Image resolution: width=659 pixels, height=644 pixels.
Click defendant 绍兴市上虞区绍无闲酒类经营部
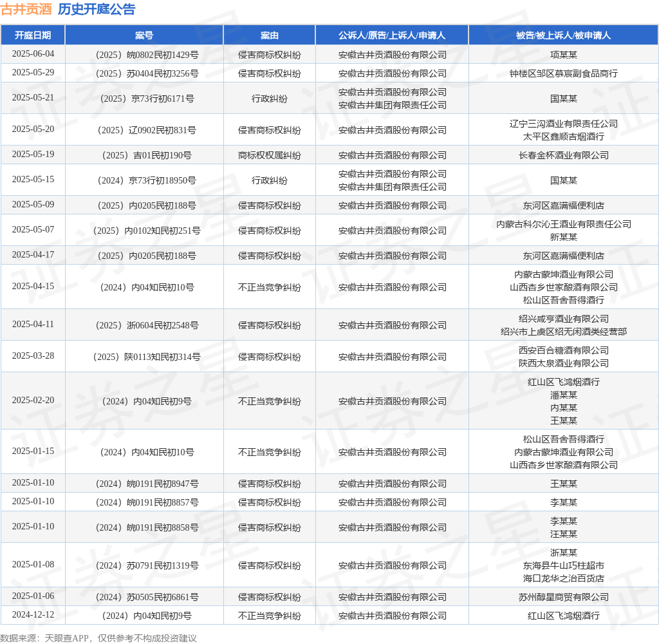coord(564,332)
